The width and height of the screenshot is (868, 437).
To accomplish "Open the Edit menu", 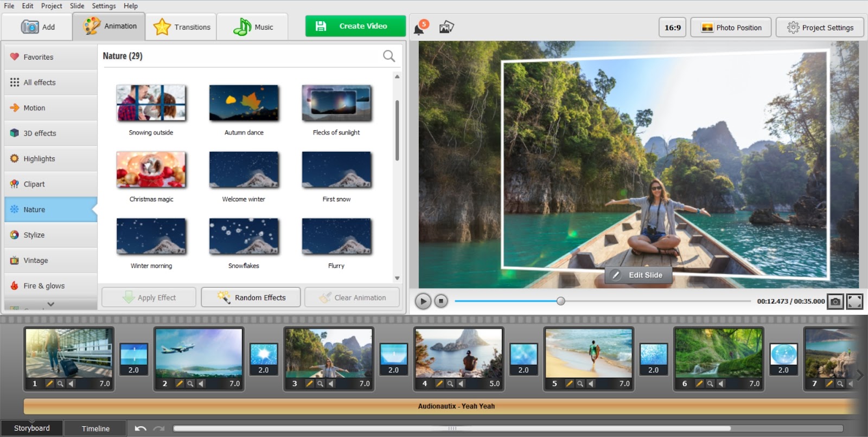I will tap(28, 6).
